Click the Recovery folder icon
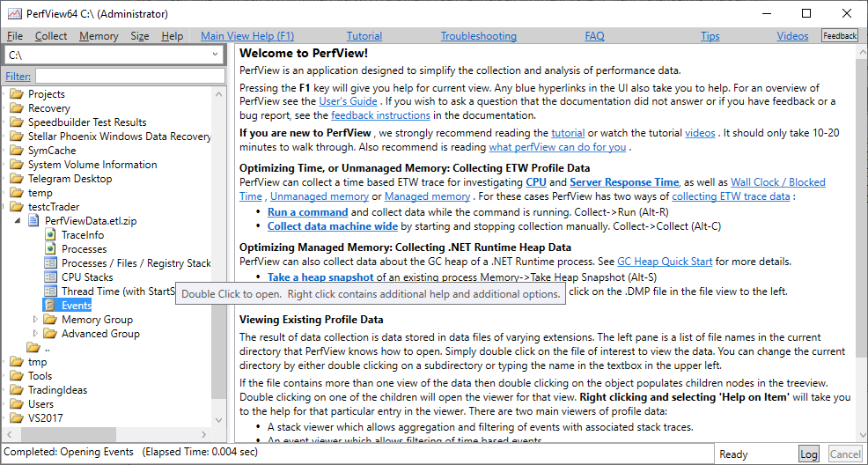 [x=17, y=108]
